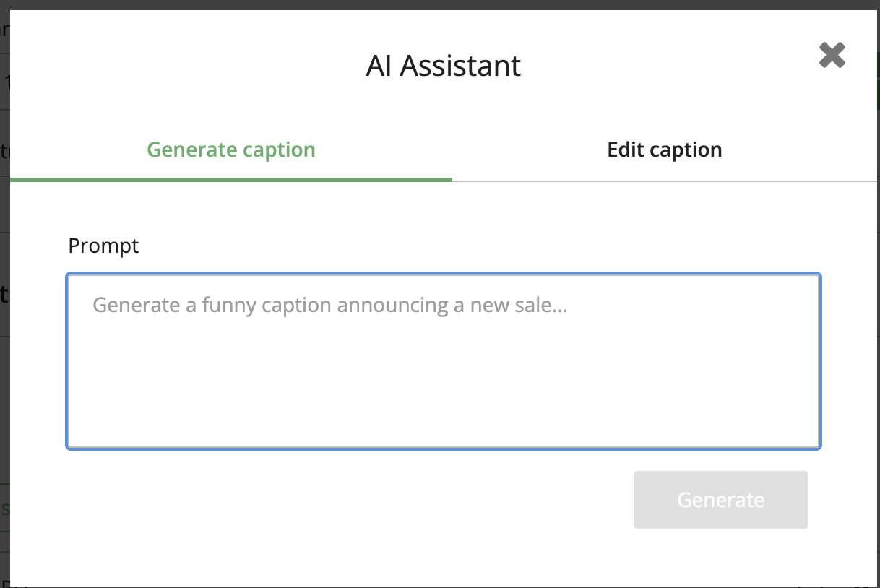Click the Generate button
This screenshot has height=588, width=880.
coord(720,500)
